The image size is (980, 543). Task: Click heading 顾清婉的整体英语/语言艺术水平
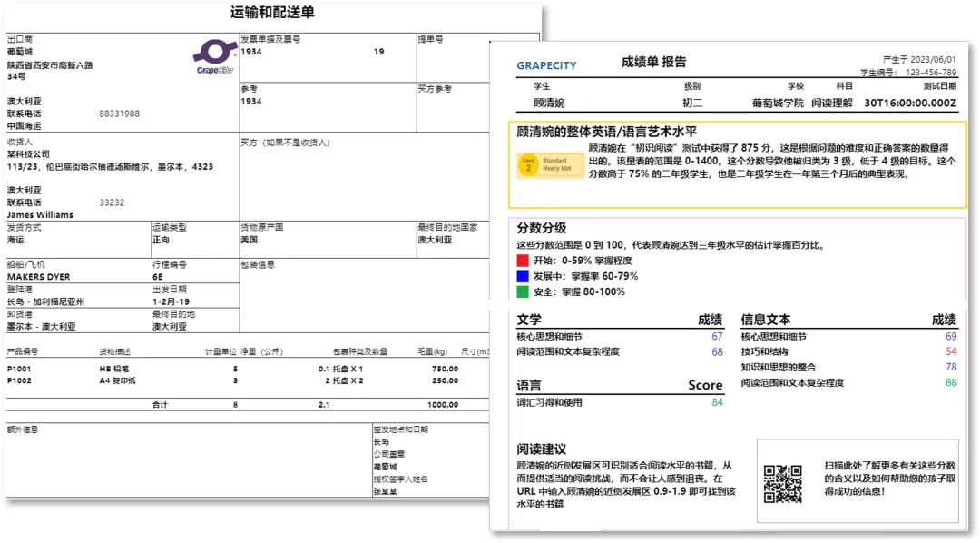coord(606,132)
